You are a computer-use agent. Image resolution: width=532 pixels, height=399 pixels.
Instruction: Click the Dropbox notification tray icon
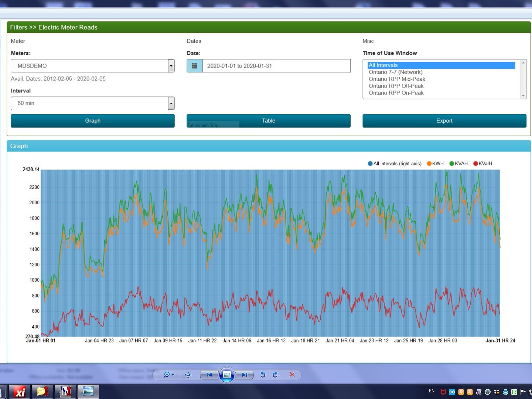coord(497,392)
